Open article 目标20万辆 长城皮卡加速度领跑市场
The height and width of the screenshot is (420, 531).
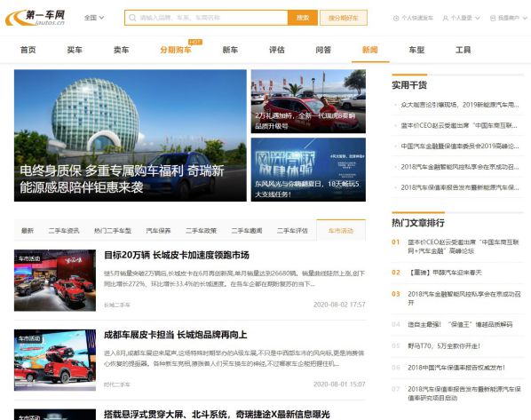(177, 255)
